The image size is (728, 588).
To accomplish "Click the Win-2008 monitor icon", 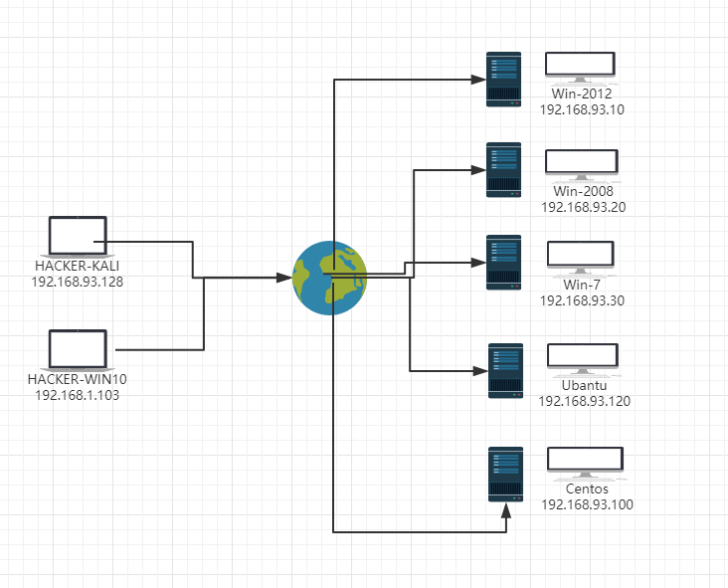I will tap(582, 165).
